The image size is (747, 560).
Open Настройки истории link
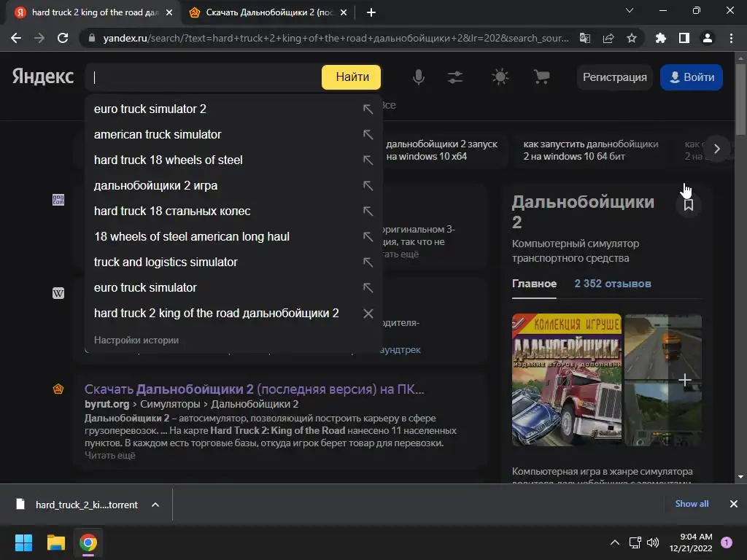click(136, 340)
